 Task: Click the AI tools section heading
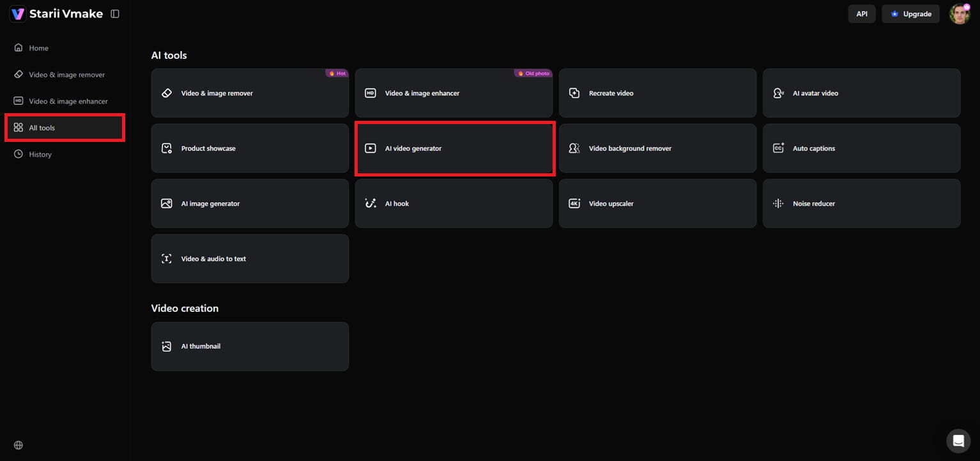click(169, 55)
